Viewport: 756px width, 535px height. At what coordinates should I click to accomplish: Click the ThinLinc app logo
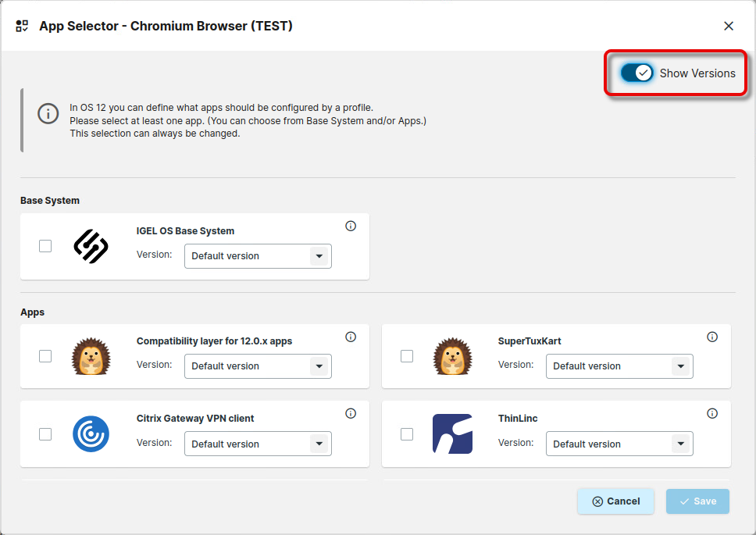452,434
